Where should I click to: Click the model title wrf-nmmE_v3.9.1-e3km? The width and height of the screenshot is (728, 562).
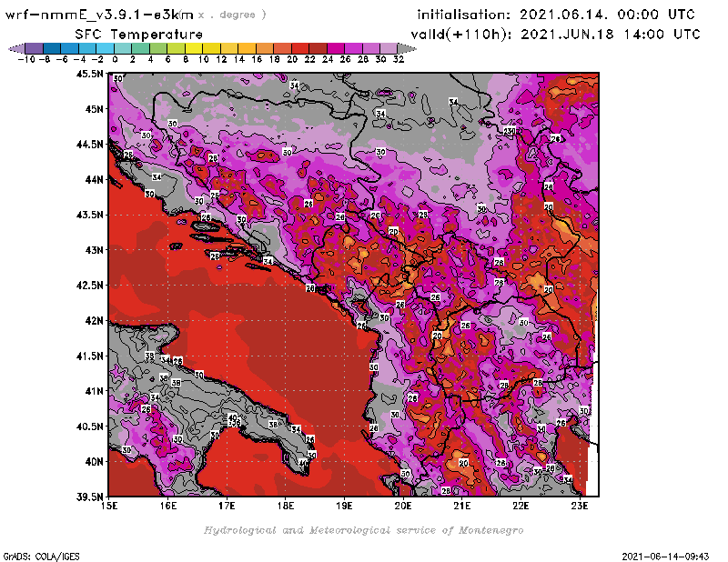[x=99, y=15]
